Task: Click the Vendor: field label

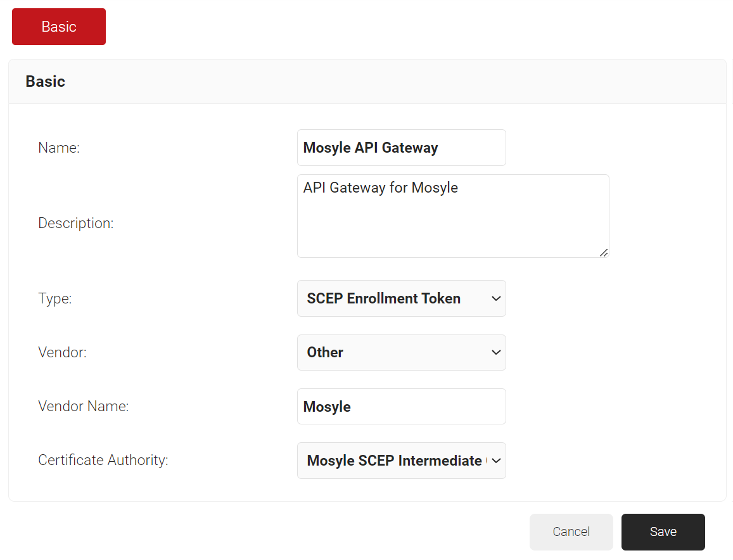Action: tap(62, 352)
